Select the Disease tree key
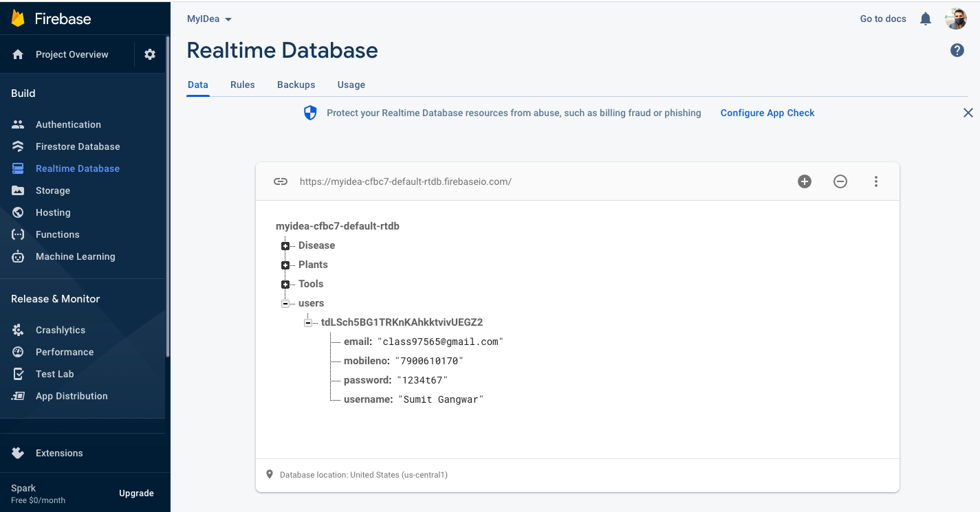This screenshot has height=512, width=980. [x=317, y=245]
